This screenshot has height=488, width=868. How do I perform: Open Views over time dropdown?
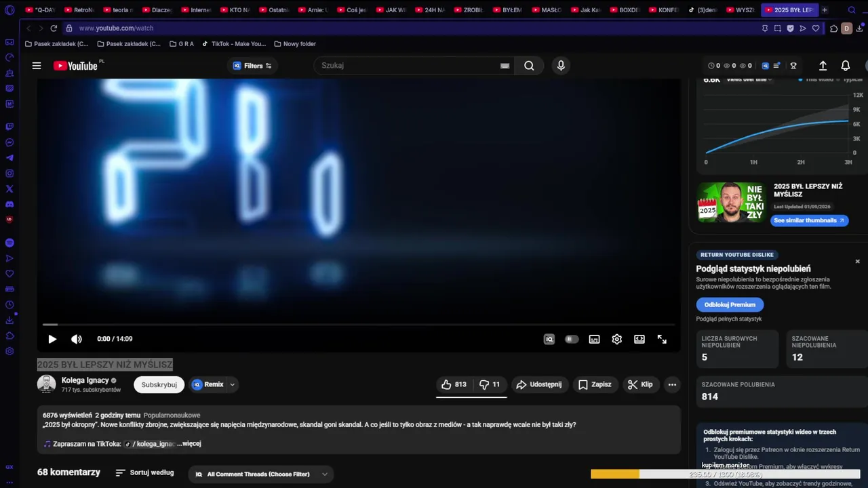[x=749, y=80]
